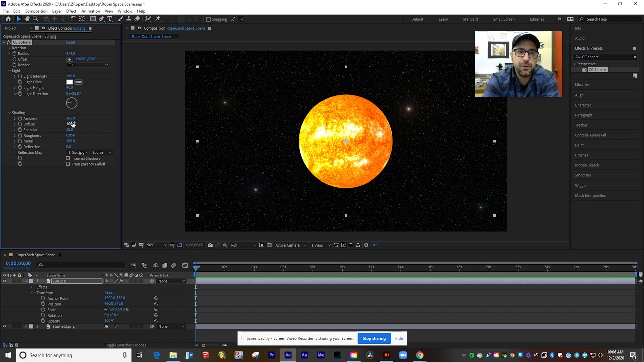Open the Animation menu
The width and height of the screenshot is (644, 362).
90,11
